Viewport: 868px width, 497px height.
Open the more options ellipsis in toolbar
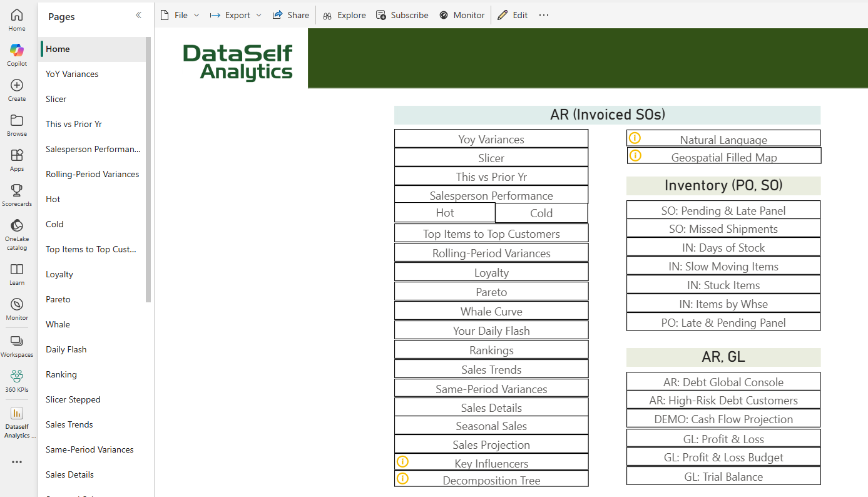click(x=544, y=15)
